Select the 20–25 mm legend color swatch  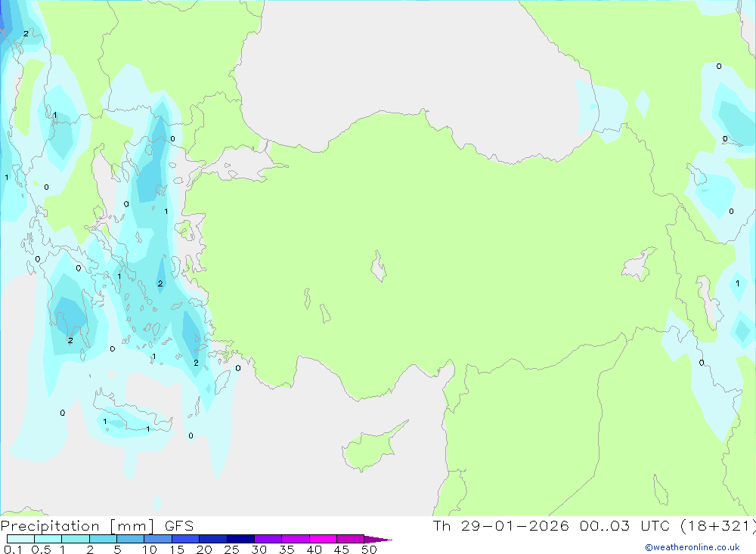point(213,539)
